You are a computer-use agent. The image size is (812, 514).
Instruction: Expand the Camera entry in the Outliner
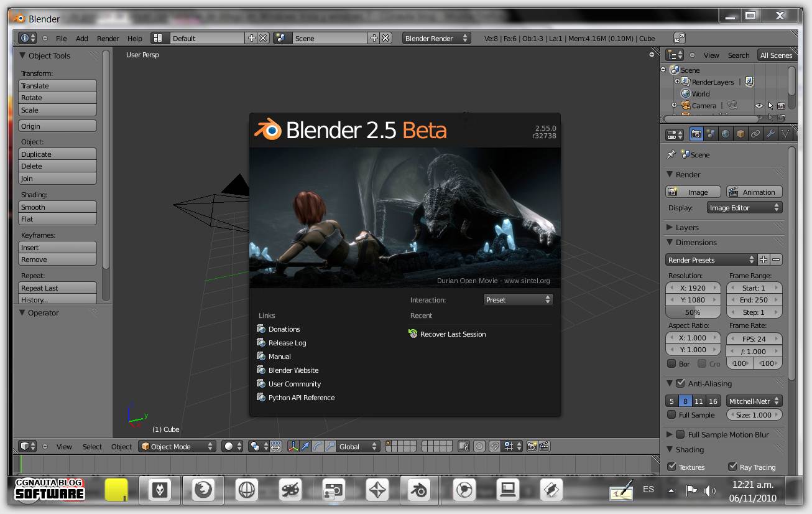pos(675,105)
